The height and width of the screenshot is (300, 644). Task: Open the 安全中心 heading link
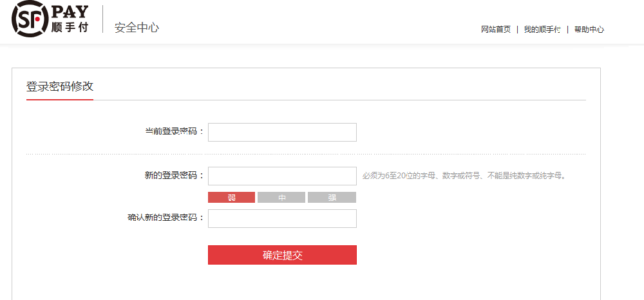coord(137,28)
